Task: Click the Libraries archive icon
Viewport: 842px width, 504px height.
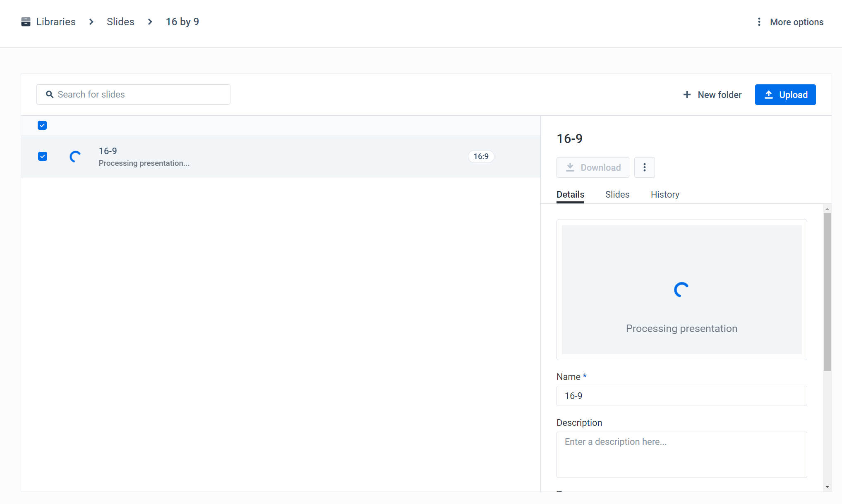Action: [26, 22]
